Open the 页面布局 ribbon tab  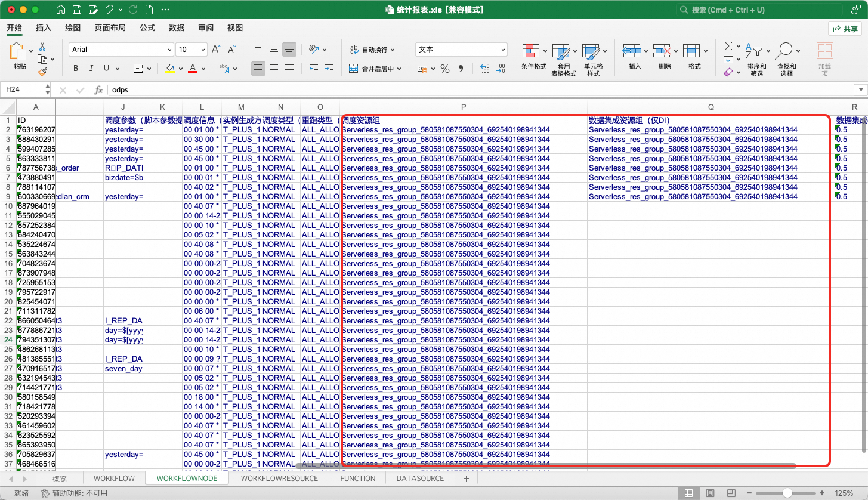click(x=110, y=27)
